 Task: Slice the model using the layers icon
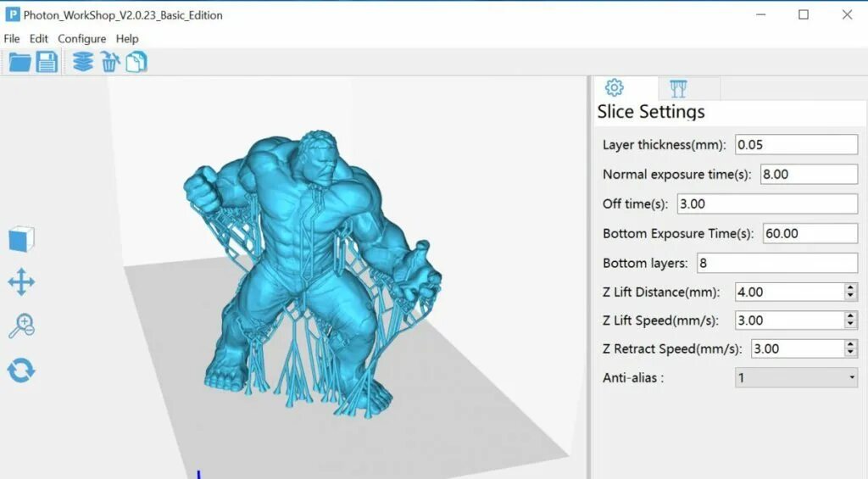83,62
